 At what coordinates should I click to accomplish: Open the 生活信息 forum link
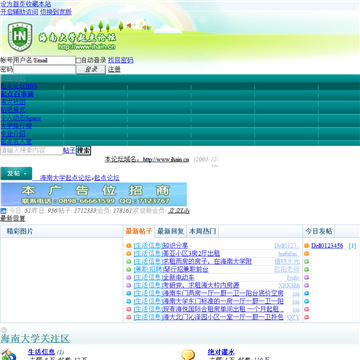[x=41, y=352]
